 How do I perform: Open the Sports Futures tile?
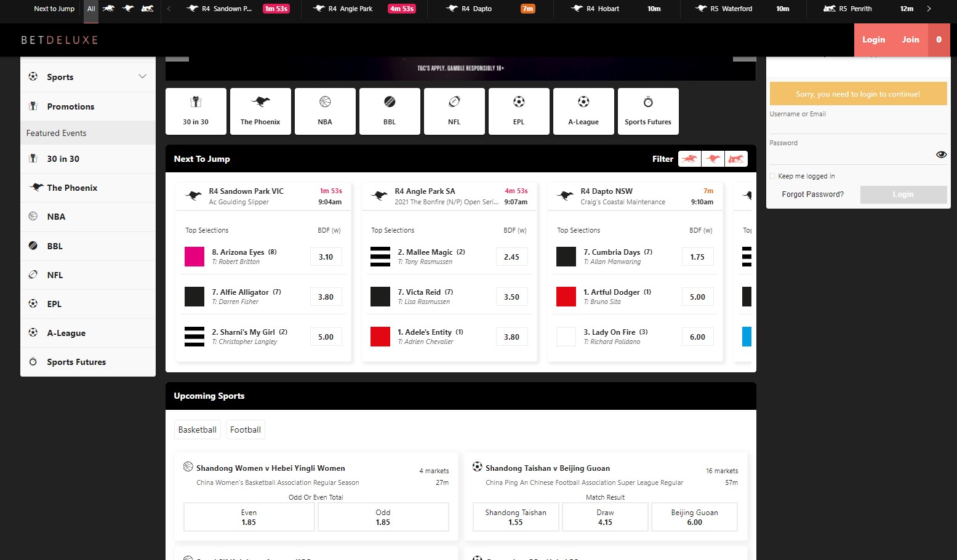(648, 111)
